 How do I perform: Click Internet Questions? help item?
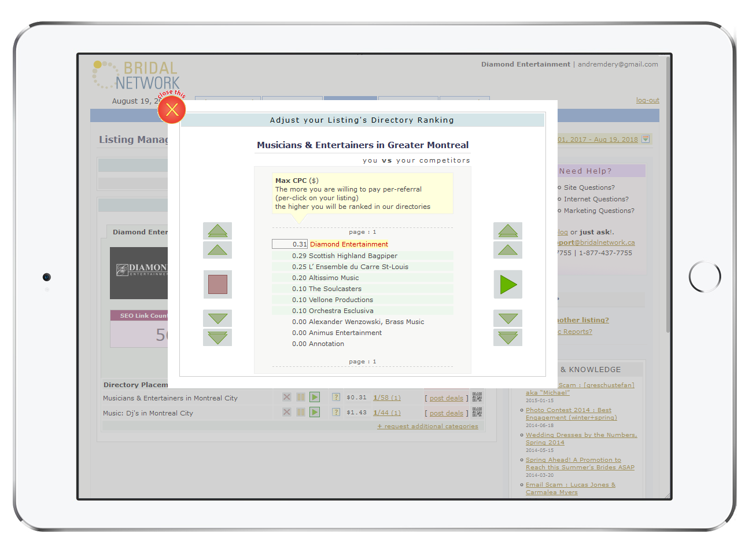click(596, 199)
